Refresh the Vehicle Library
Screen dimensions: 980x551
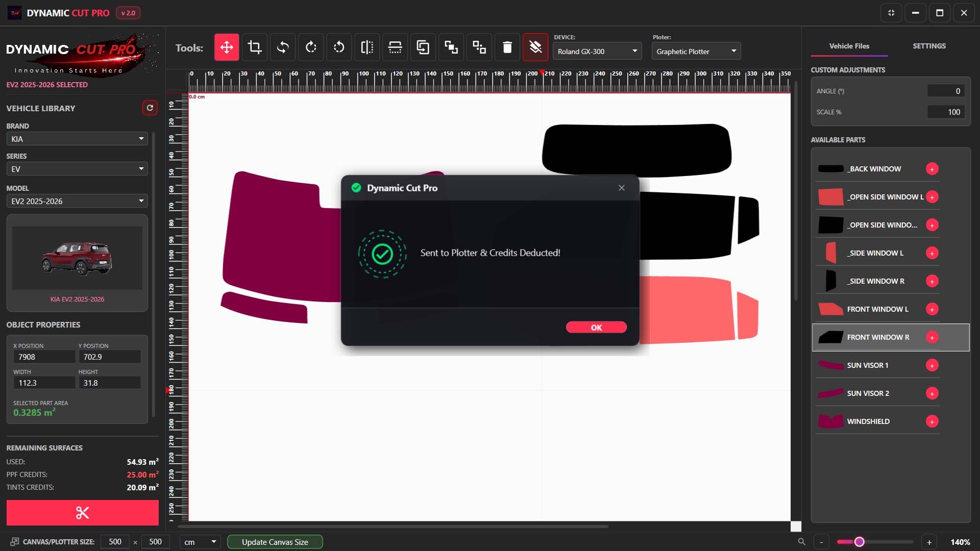(x=150, y=108)
